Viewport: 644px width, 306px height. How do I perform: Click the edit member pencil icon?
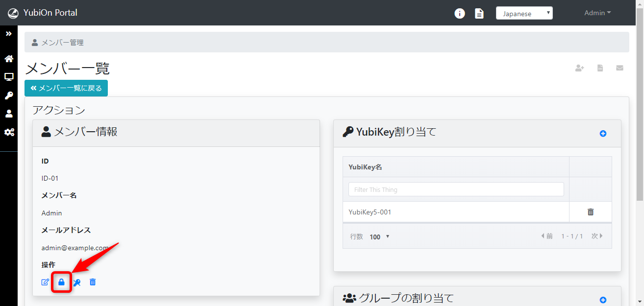45,282
